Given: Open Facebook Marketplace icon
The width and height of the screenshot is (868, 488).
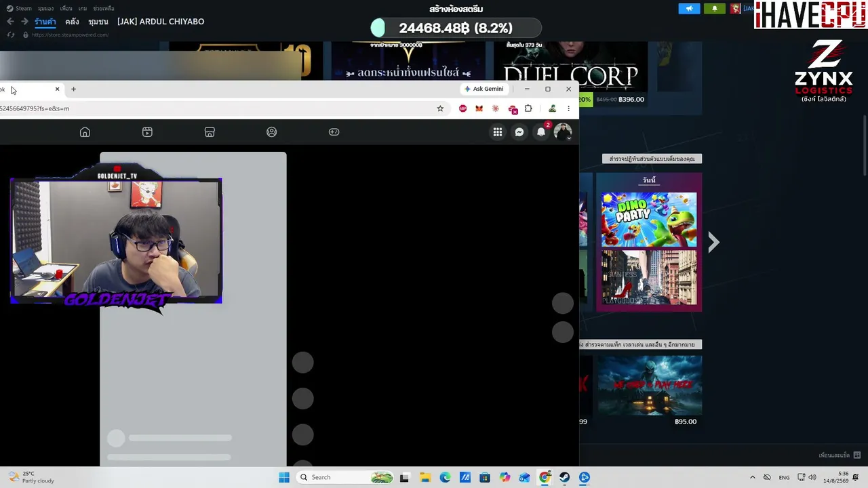Looking at the screenshot, I should tap(210, 132).
